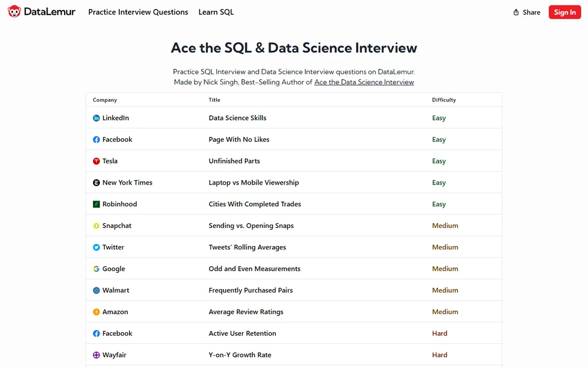Click the Google company name

tap(114, 269)
